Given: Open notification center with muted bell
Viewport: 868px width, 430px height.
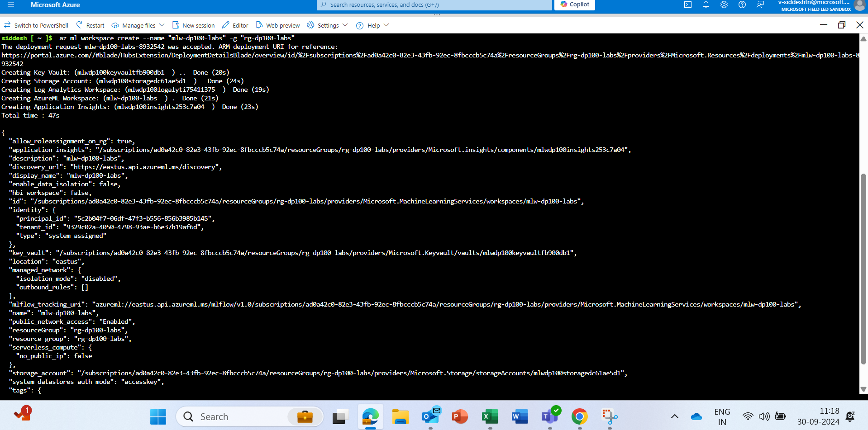Looking at the screenshot, I should point(851,416).
